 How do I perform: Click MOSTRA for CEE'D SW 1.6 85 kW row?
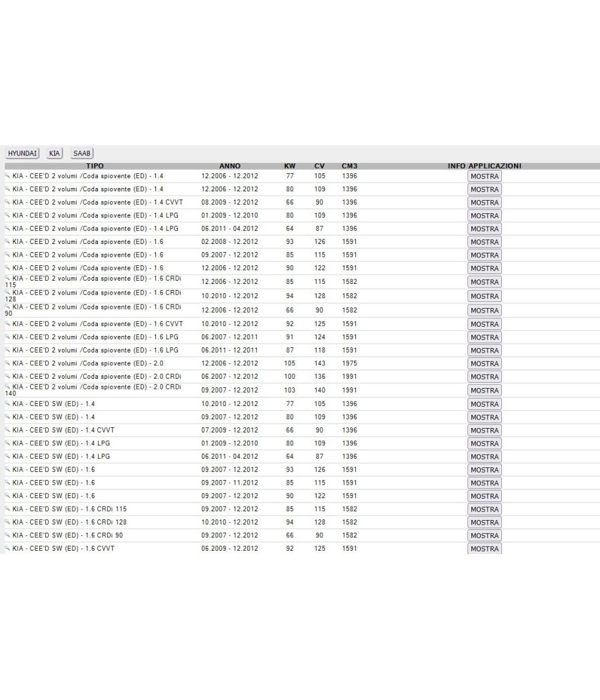click(x=485, y=483)
